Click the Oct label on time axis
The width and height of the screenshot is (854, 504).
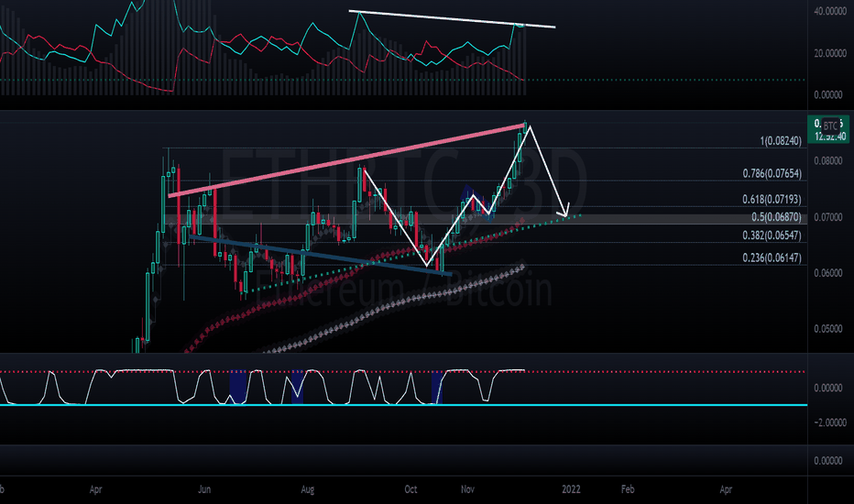[x=411, y=489]
